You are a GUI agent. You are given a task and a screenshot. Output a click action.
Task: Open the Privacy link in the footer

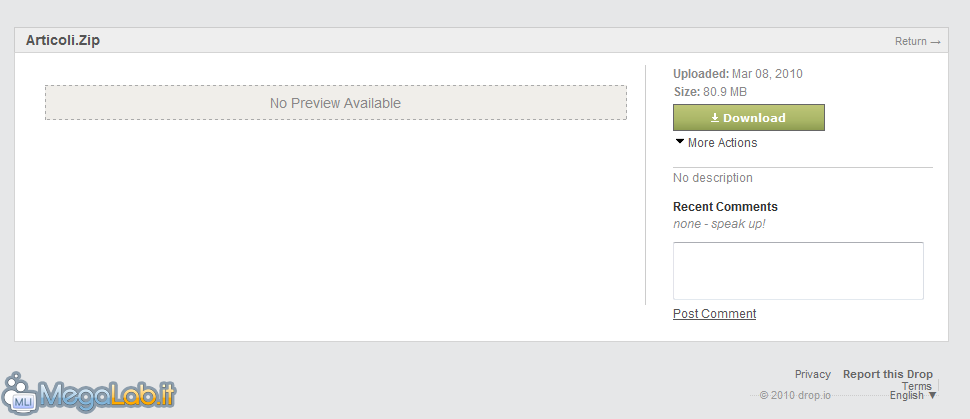pos(812,374)
